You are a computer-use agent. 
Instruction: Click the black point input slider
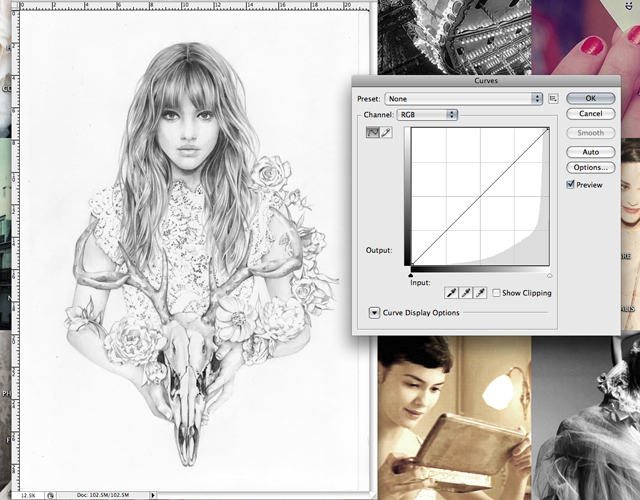[x=411, y=273]
